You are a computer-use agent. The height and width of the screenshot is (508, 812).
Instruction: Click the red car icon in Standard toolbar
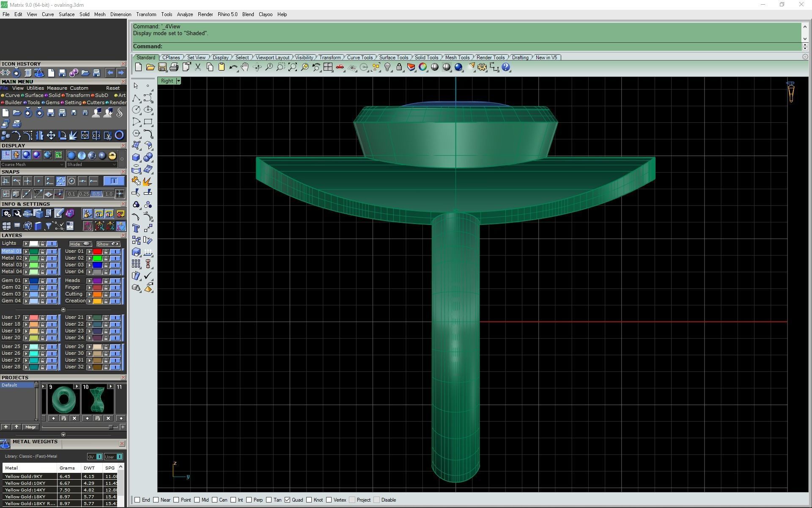340,67
